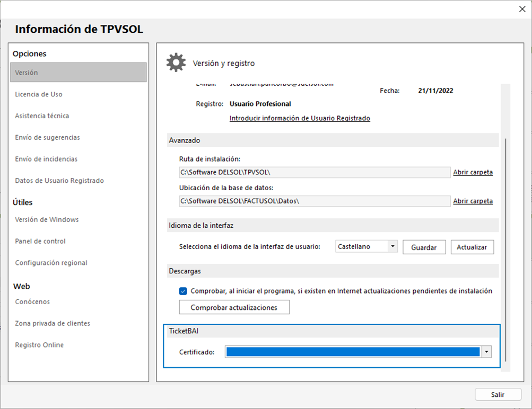Viewport: 532px width, 409px height.
Task: Open database folder via Abrir carpeta
Action: [x=473, y=201]
